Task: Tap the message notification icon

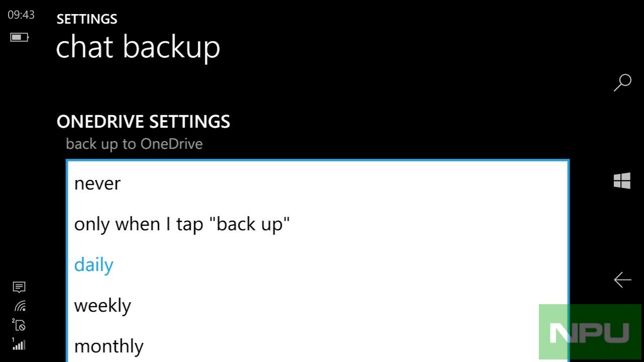Action: (19, 287)
